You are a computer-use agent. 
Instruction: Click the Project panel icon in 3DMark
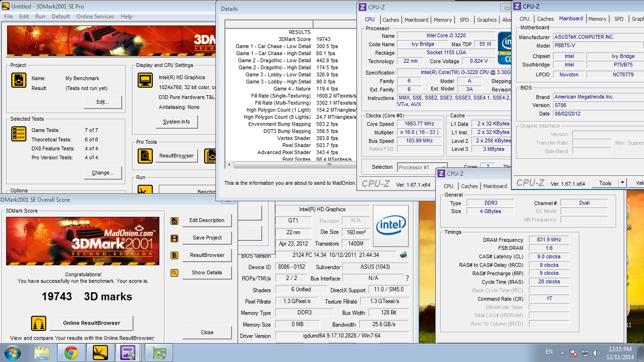19,81
